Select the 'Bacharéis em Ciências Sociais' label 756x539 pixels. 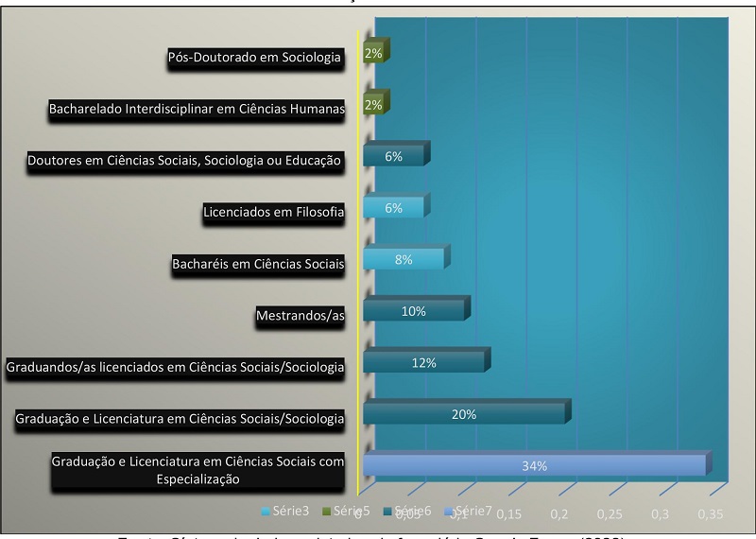point(258,263)
